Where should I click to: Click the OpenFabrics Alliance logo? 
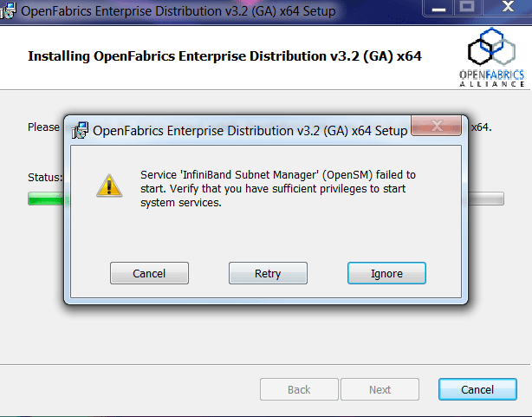click(491, 57)
